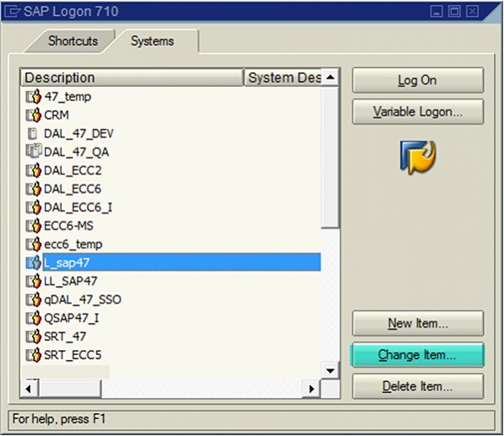Image resolution: width=504 pixels, height=436 pixels.
Task: Switch to the Shortcuts tab
Action: (73, 41)
